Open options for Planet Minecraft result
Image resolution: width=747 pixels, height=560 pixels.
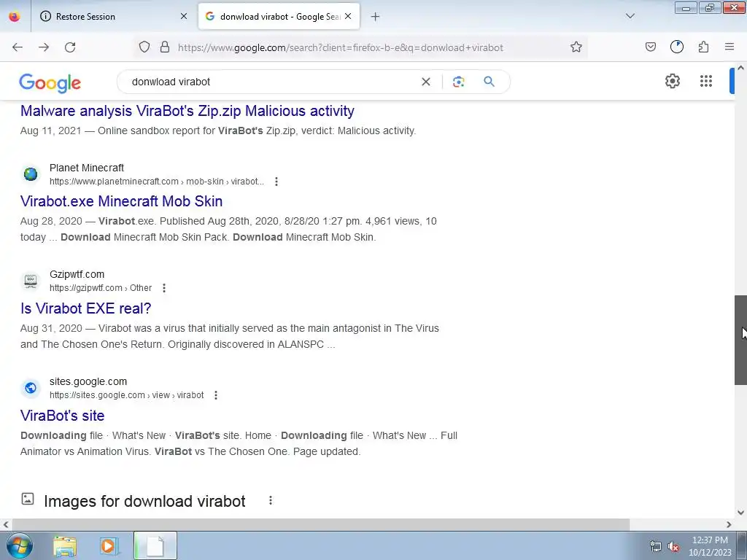pyautogui.click(x=276, y=182)
